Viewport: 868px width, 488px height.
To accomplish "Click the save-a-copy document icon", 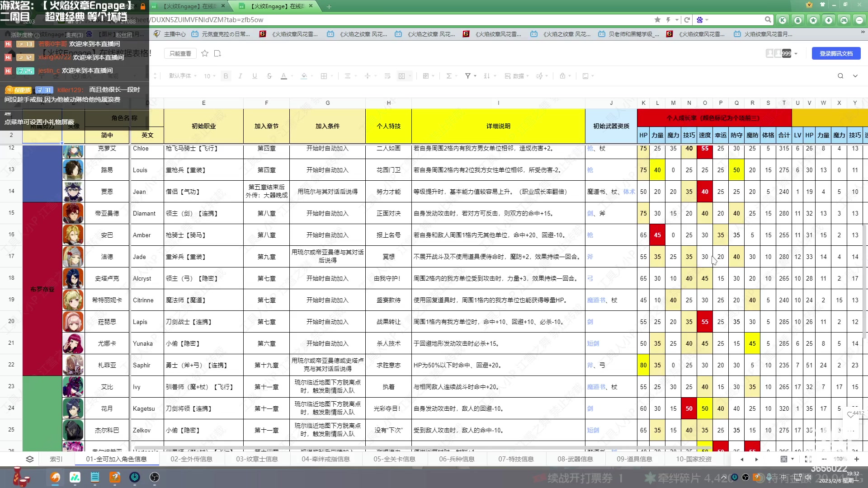I will (217, 53).
